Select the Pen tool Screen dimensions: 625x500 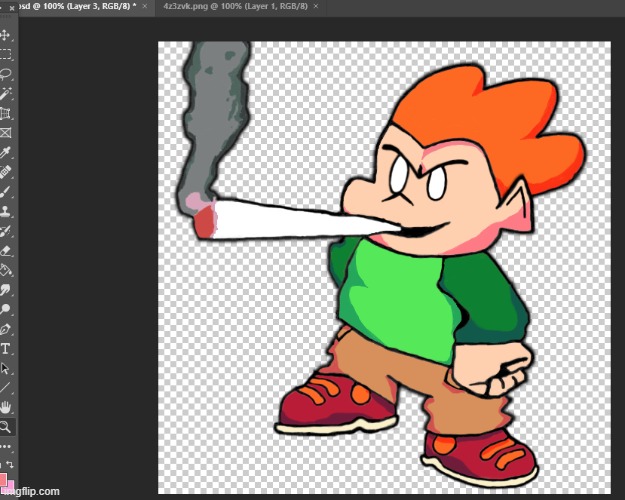coord(5,329)
